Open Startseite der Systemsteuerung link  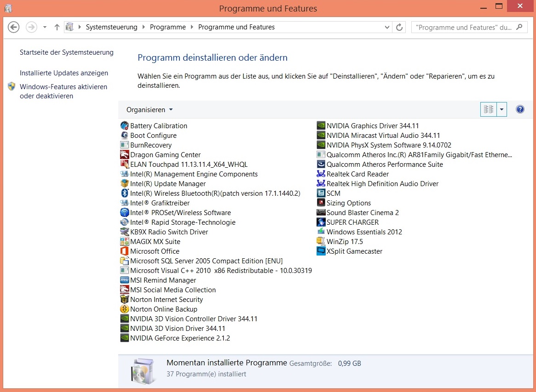pyautogui.click(x=66, y=52)
